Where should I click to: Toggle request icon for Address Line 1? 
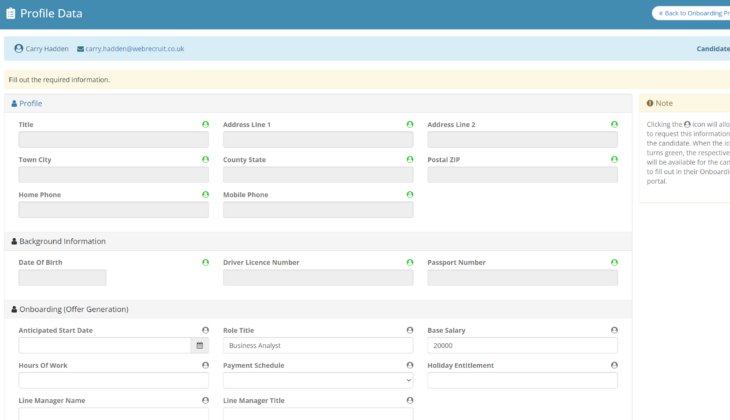[x=409, y=125]
